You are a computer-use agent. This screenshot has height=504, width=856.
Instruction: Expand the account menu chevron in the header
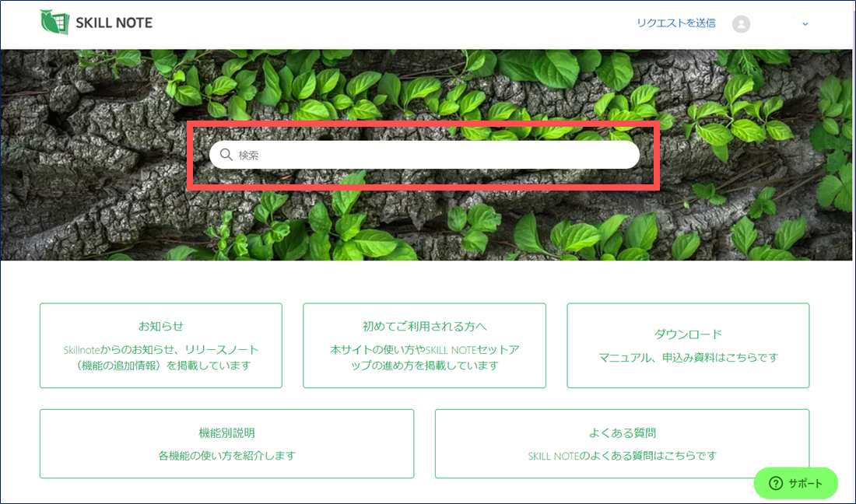tap(804, 24)
